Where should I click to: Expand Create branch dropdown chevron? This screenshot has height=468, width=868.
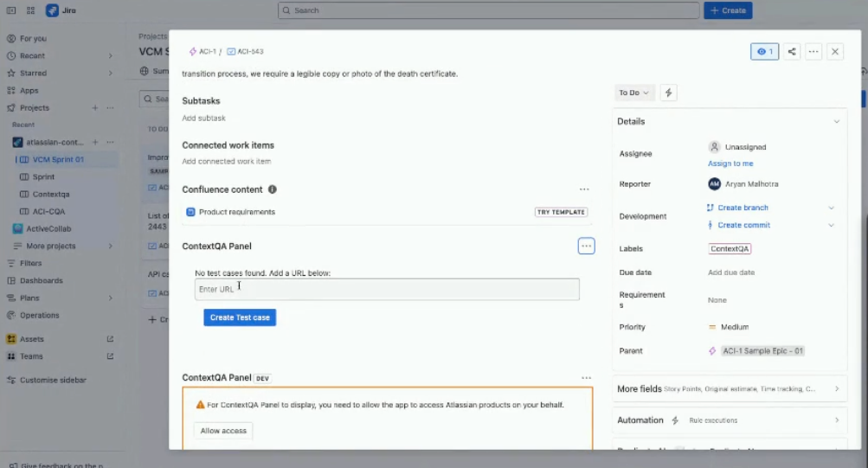831,208
